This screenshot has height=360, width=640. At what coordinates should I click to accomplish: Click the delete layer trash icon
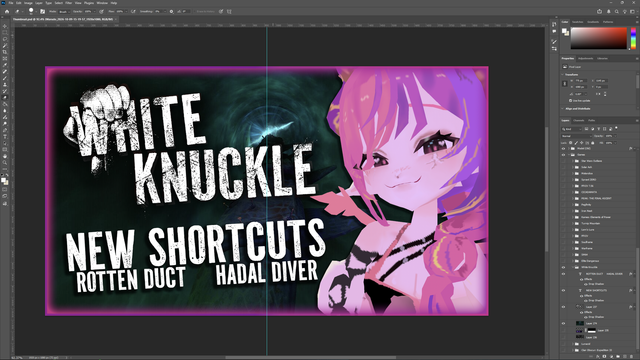[631, 356]
